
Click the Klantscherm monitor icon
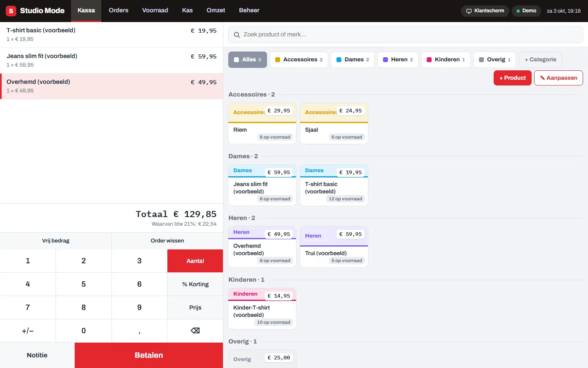coord(469,11)
